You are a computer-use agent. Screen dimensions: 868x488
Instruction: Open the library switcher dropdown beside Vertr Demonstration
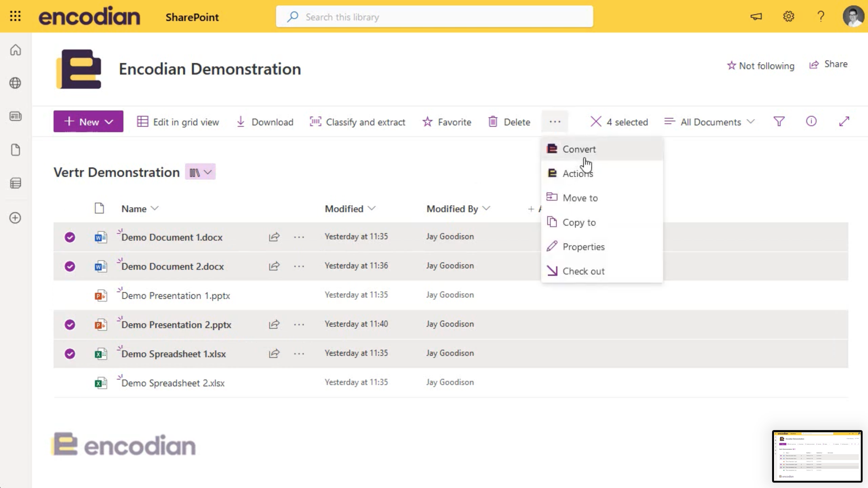tap(200, 172)
